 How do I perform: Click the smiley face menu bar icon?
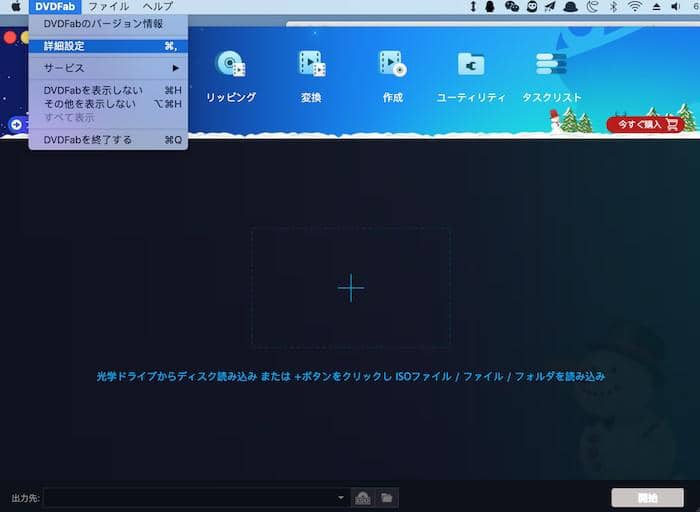click(x=532, y=6)
